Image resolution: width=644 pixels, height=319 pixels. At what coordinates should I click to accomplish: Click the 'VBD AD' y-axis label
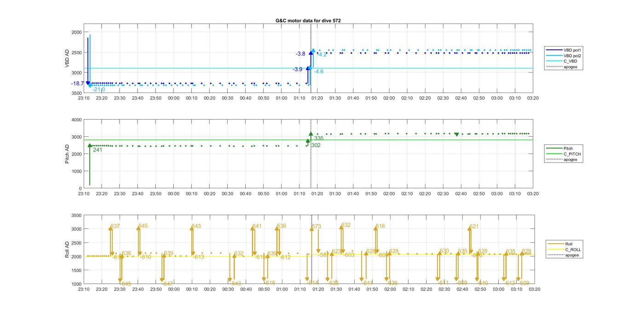[67, 58]
